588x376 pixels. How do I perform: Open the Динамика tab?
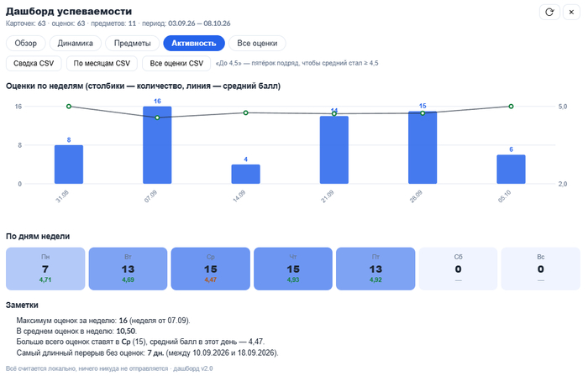pyautogui.click(x=76, y=43)
